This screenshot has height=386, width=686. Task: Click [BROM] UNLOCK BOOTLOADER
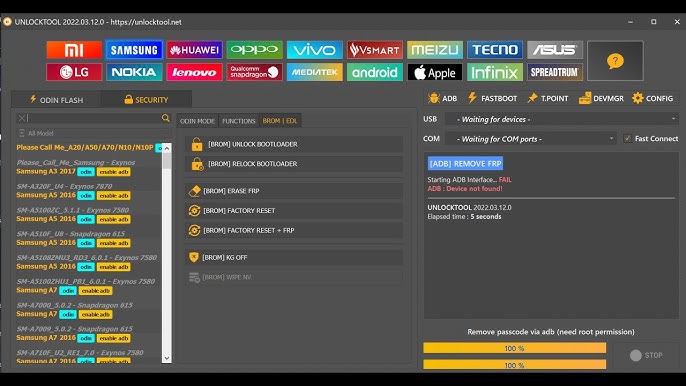(294, 144)
